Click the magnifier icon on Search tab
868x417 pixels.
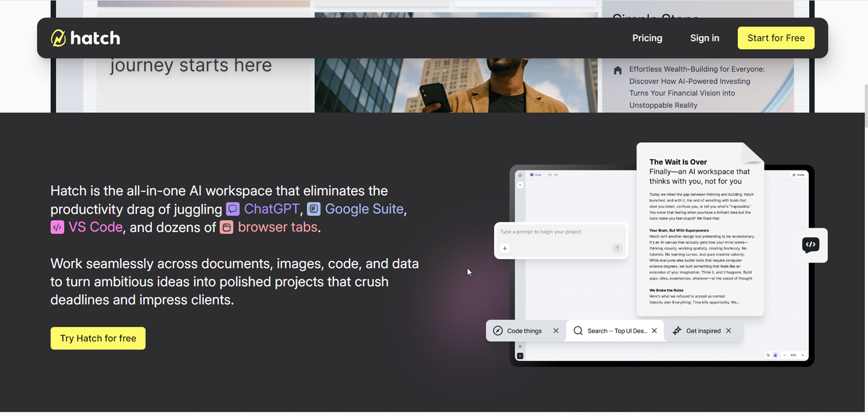pos(578,331)
